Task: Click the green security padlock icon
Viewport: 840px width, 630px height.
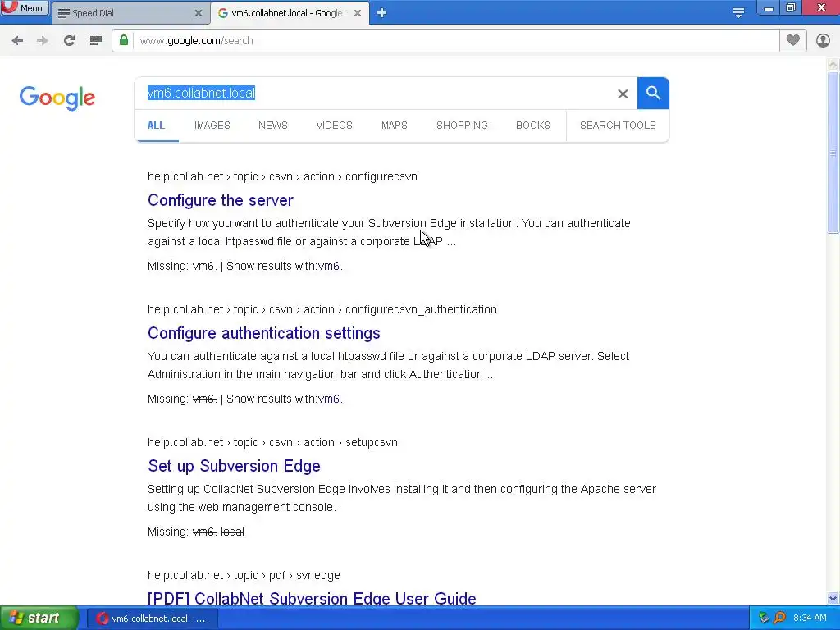Action: point(124,40)
